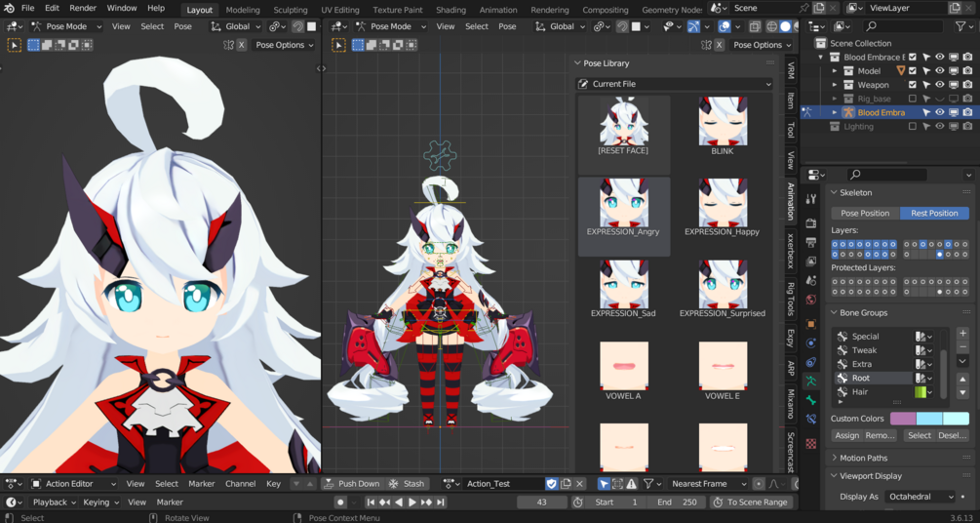Image resolution: width=980 pixels, height=523 pixels.
Task: Play the animation in reverse
Action: point(399,503)
